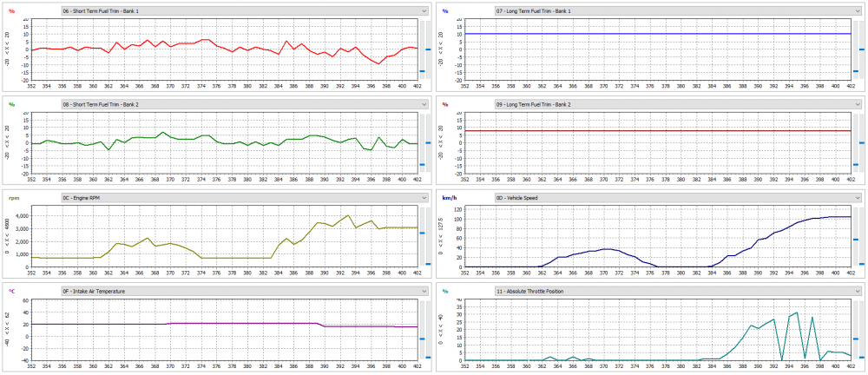Click the lower slider handle beside Vehicle Speed graph

(861, 264)
